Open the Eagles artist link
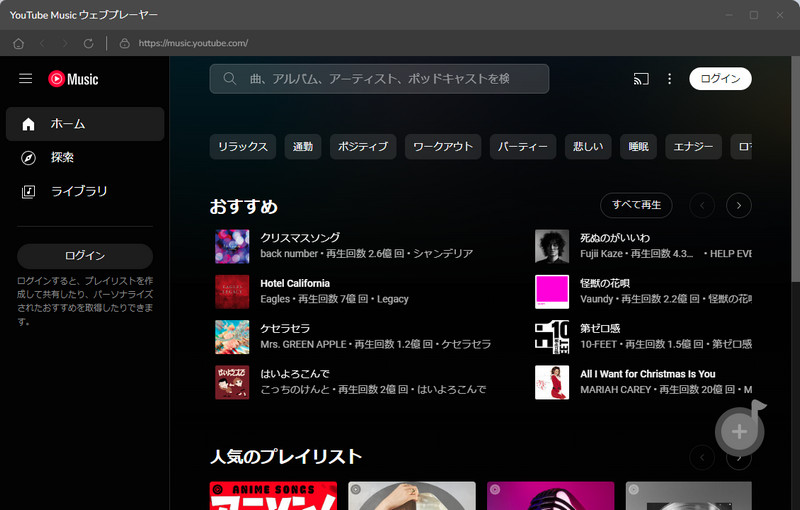 [x=275, y=299]
